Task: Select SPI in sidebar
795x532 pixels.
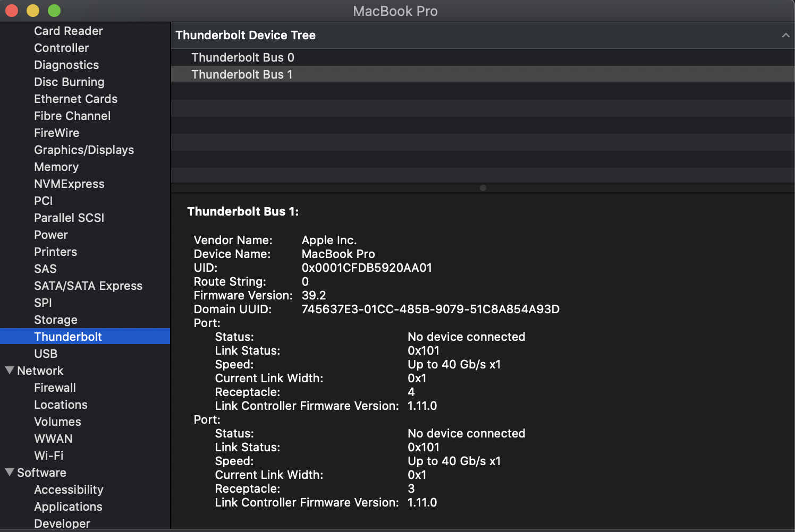Action: (x=43, y=303)
